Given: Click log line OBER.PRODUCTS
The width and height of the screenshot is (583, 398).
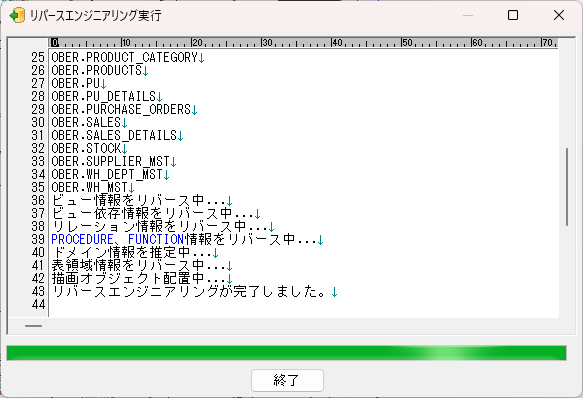Looking at the screenshot, I should point(100,71).
